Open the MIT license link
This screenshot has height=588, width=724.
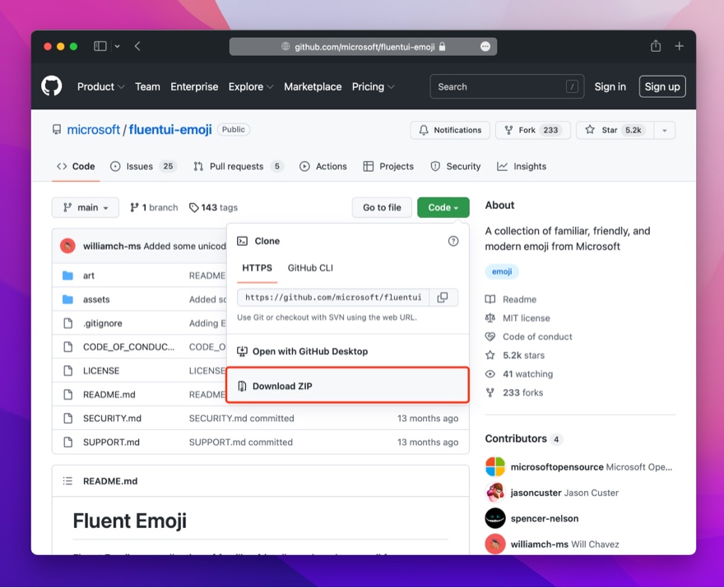517,318
